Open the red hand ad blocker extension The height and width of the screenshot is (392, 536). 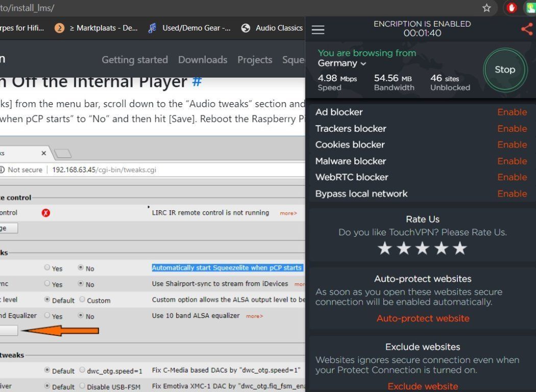click(511, 8)
